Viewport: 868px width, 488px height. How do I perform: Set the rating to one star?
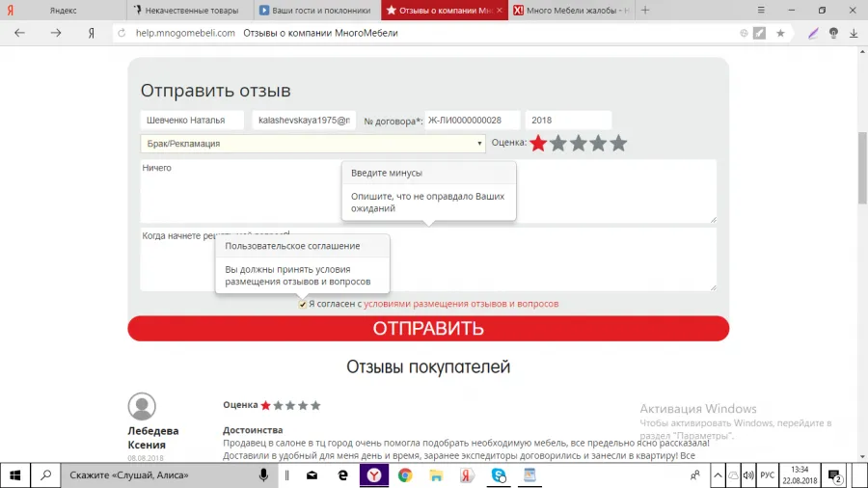point(538,144)
